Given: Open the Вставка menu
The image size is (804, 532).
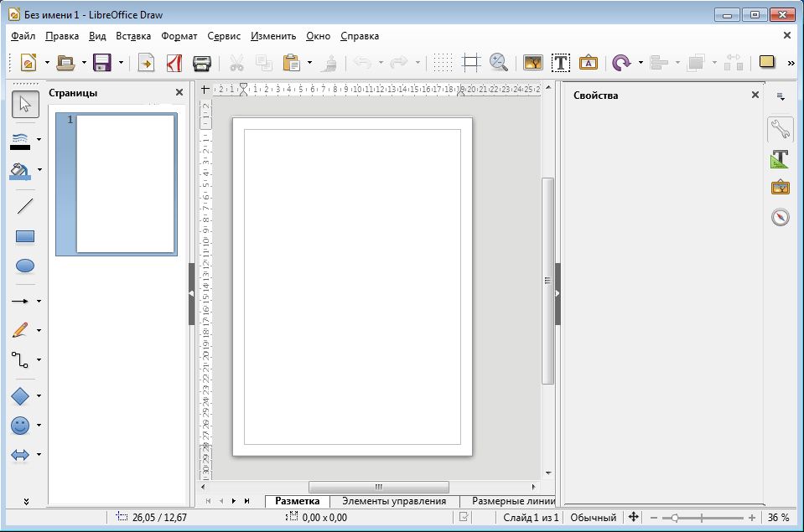Looking at the screenshot, I should tap(133, 36).
